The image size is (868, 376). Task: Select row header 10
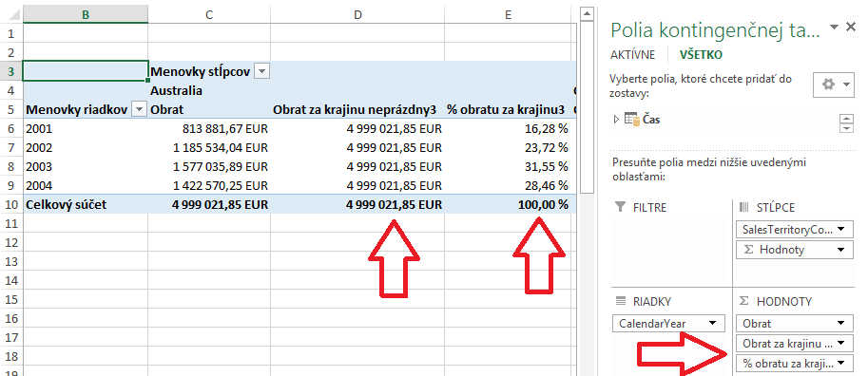coord(11,204)
